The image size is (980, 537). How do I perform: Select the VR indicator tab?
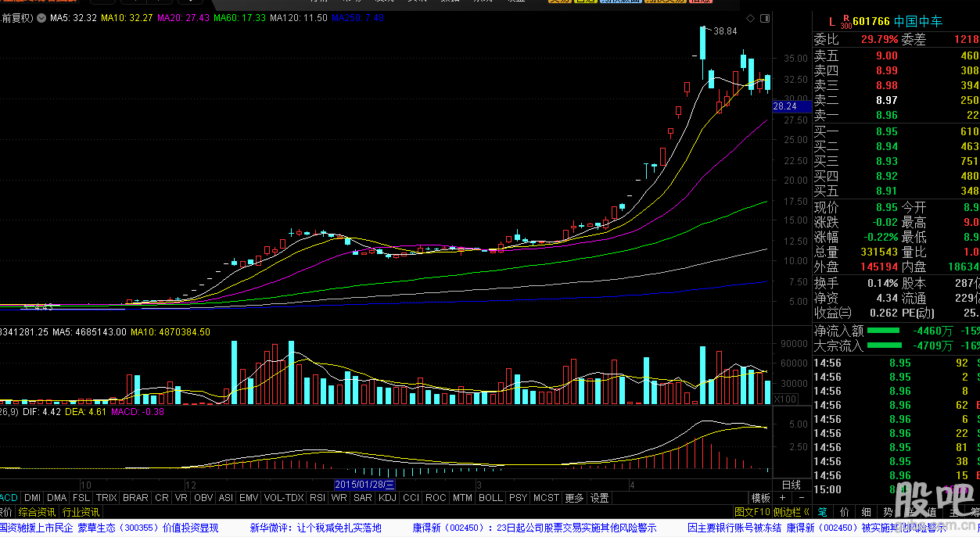[x=181, y=497]
